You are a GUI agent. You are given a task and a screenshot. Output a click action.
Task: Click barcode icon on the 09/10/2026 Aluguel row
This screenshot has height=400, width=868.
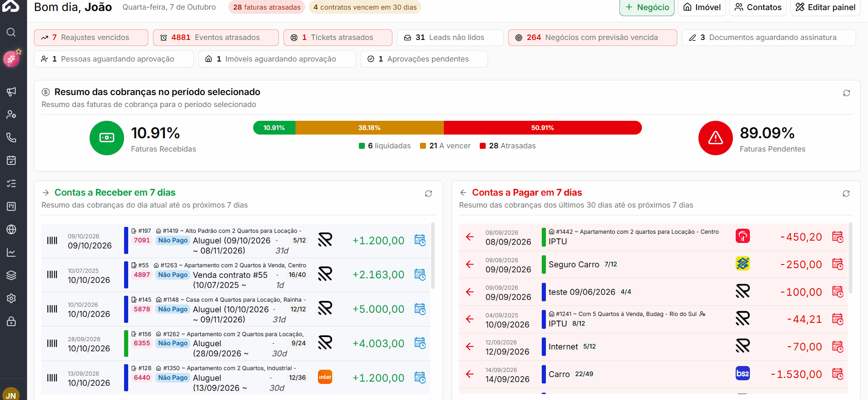pyautogui.click(x=52, y=240)
